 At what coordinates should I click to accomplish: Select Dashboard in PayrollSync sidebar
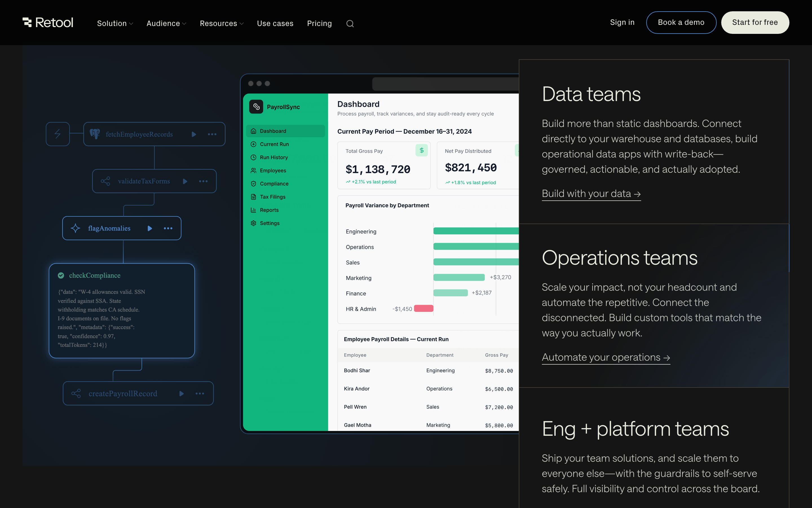[x=286, y=131]
